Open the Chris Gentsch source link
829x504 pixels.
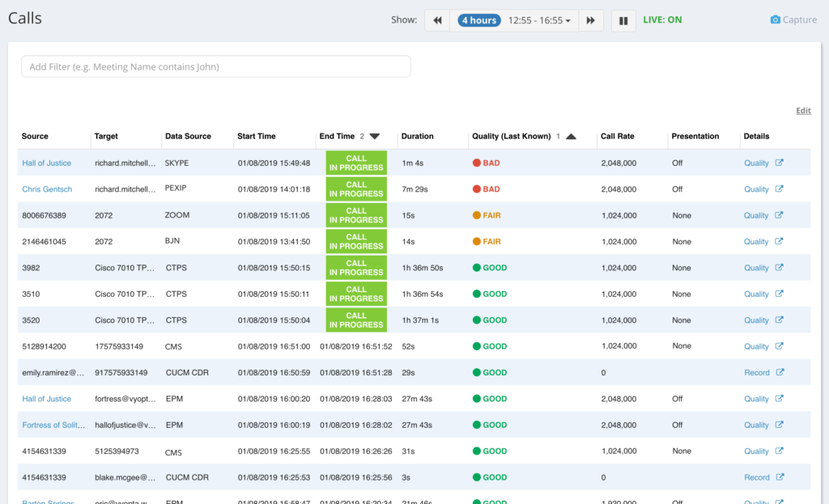pos(47,189)
